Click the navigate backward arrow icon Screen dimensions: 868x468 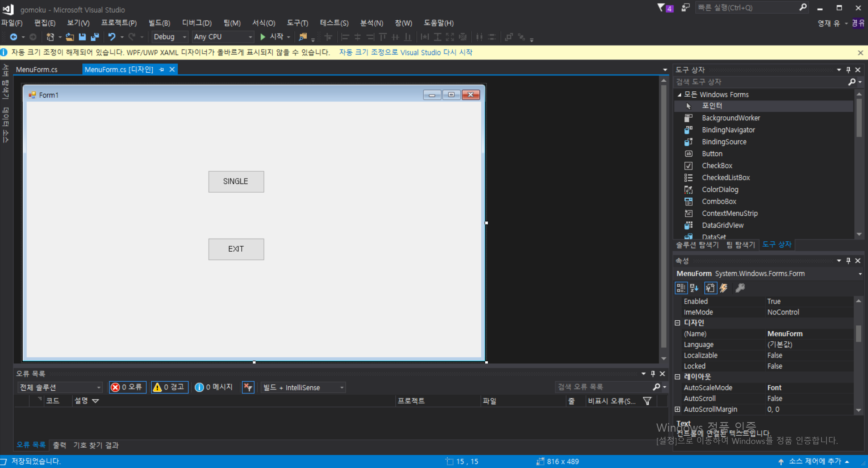point(14,37)
